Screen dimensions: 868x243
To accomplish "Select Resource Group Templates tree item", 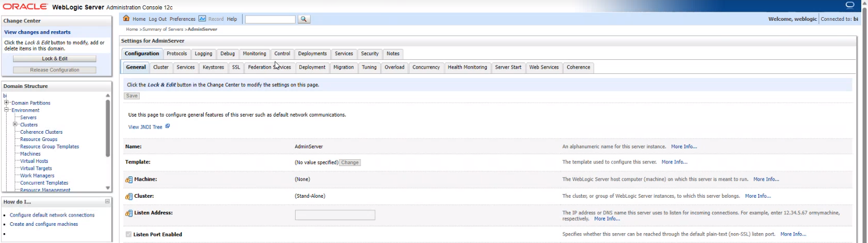I will coord(49,147).
